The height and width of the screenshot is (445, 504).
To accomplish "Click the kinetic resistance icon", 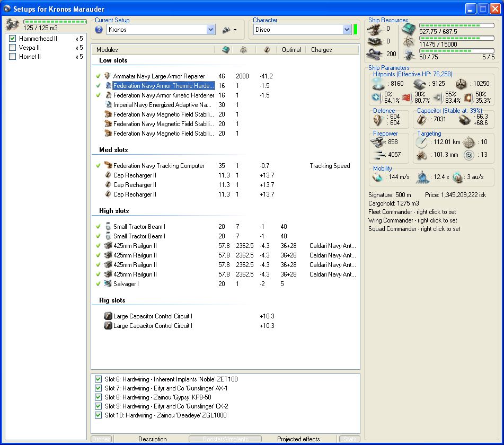I will [437, 97].
